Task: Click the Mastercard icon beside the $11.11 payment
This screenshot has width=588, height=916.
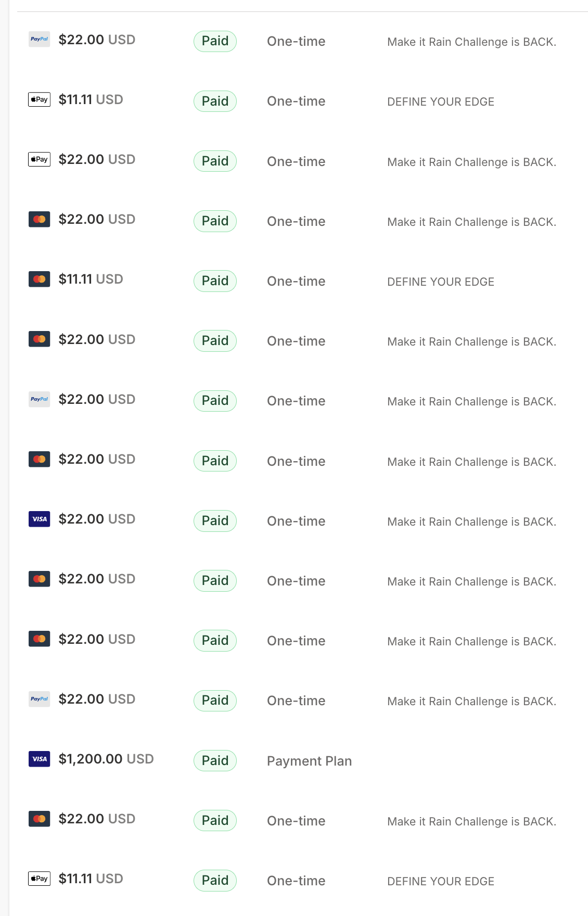Action: coord(39,279)
